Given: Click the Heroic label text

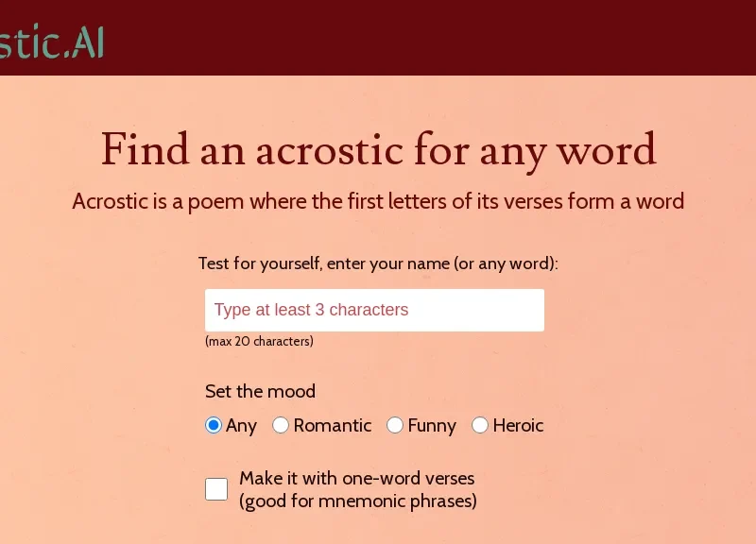Looking at the screenshot, I should (517, 425).
